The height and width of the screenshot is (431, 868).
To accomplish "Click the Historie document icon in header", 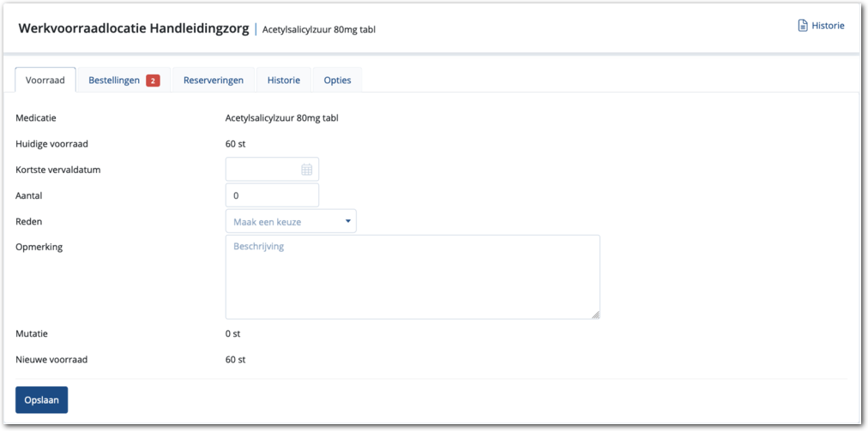I will [803, 26].
